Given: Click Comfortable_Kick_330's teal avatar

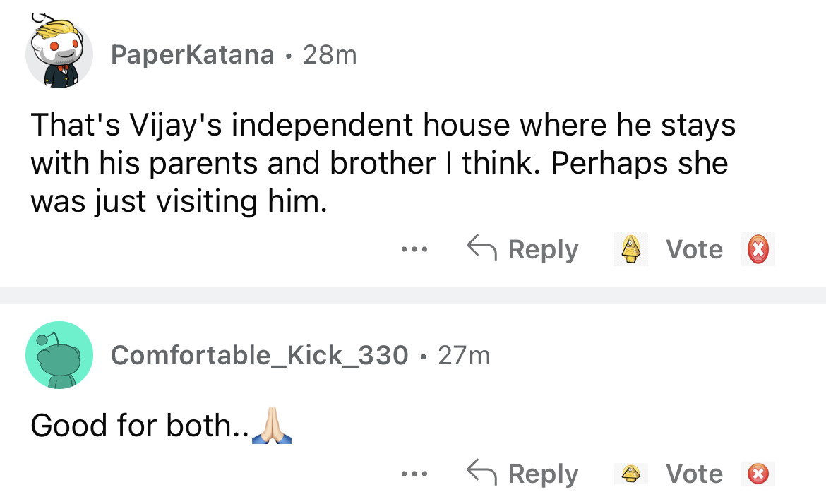Looking at the screenshot, I should [59, 354].
